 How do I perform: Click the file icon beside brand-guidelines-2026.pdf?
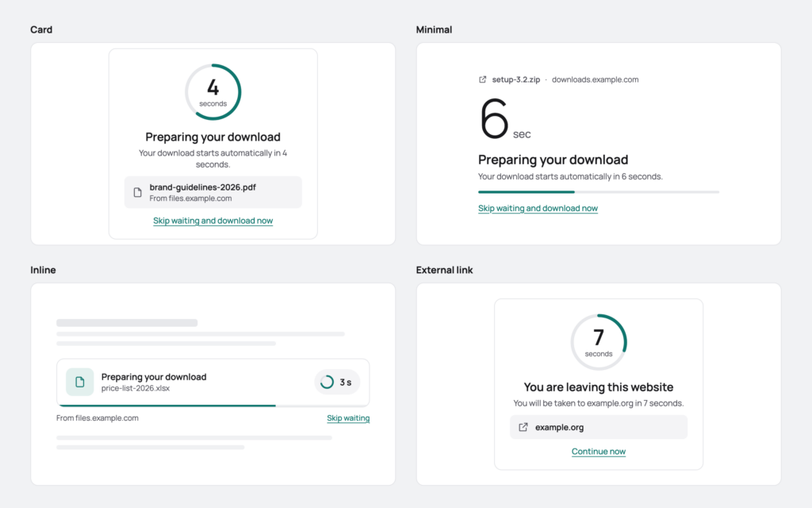[137, 192]
